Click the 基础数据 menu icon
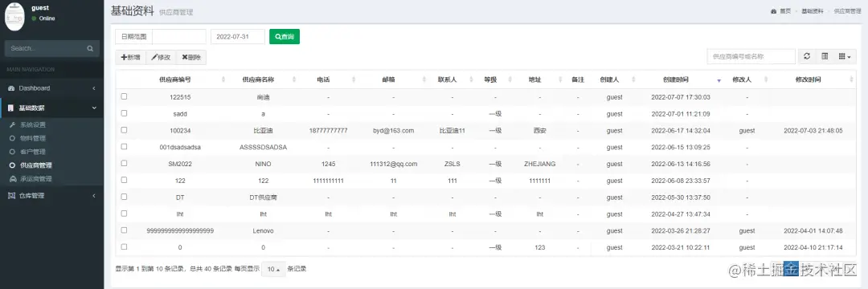This screenshot has height=289, width=868. (x=11, y=108)
